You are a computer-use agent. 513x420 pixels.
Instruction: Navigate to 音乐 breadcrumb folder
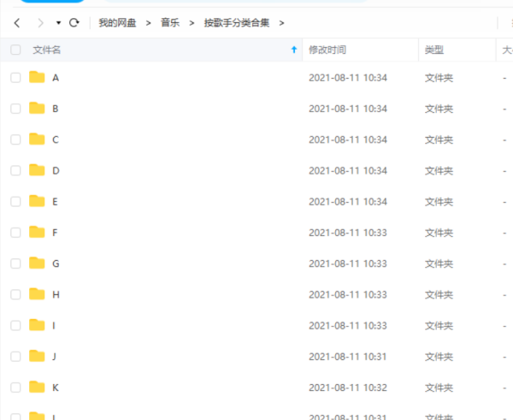tap(170, 22)
